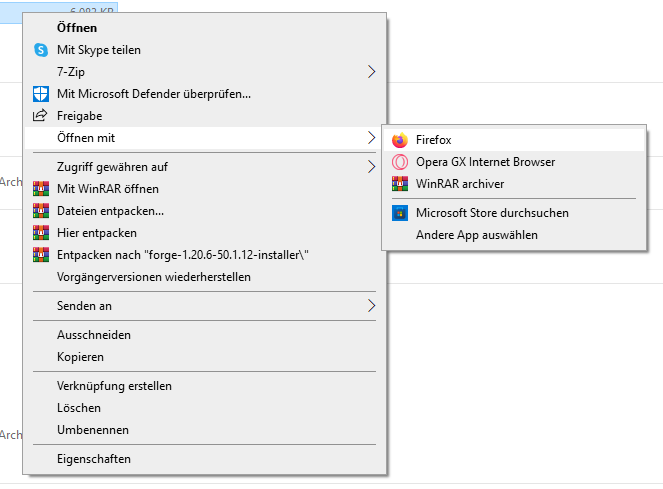Click the Firefox icon in submenu
This screenshot has width=663, height=489.
[x=400, y=140]
